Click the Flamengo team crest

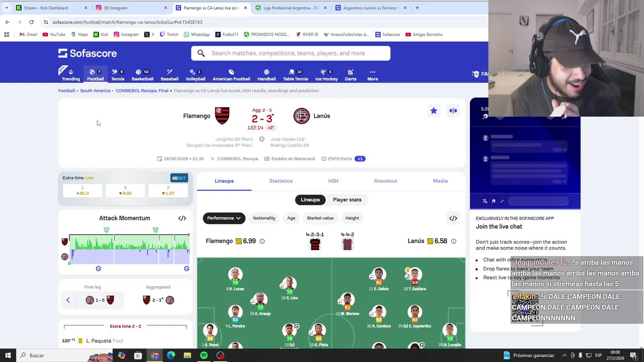222,116
